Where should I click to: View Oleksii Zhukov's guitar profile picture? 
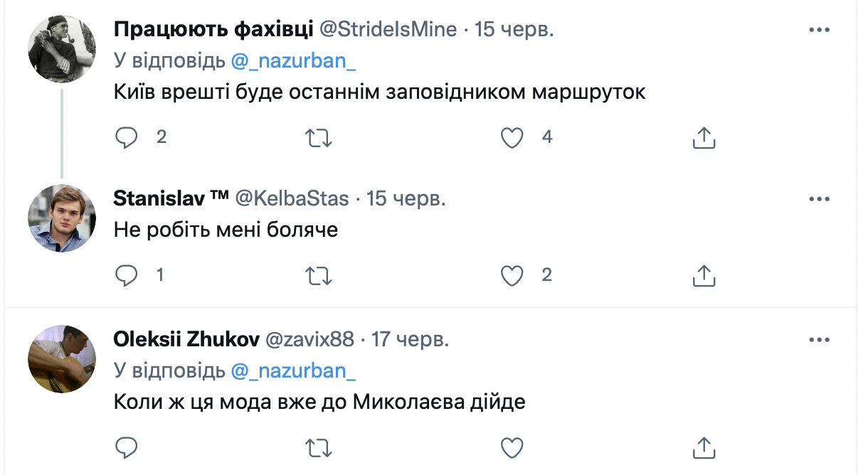(62, 360)
